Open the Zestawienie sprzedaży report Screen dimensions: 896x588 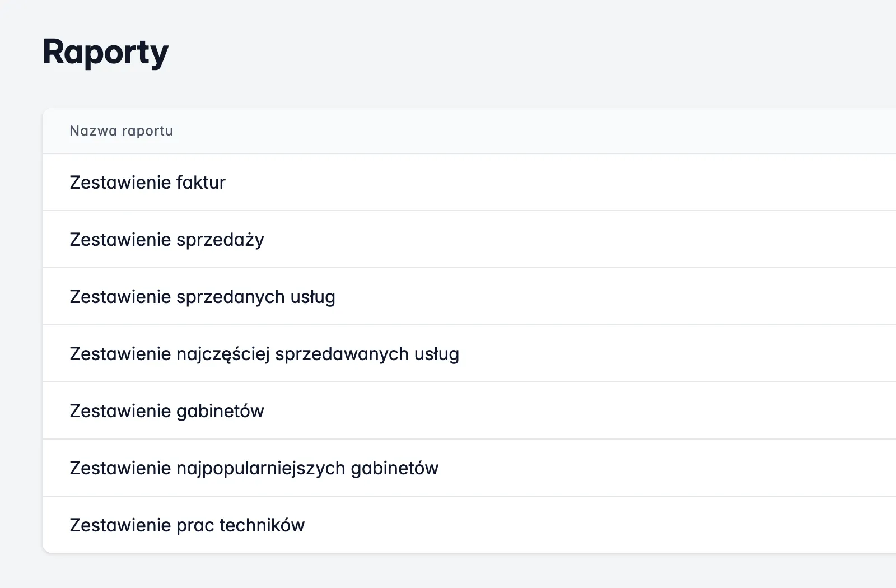[166, 240]
